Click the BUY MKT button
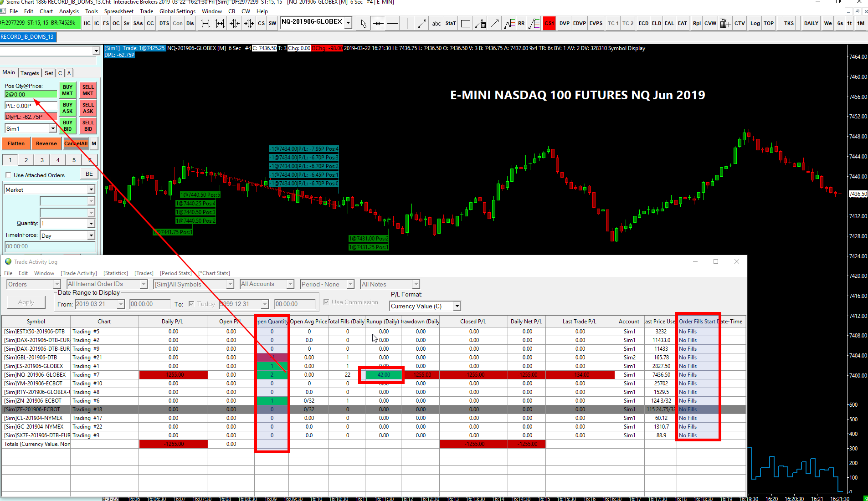Screen dimensions: 868x501 click(67, 90)
